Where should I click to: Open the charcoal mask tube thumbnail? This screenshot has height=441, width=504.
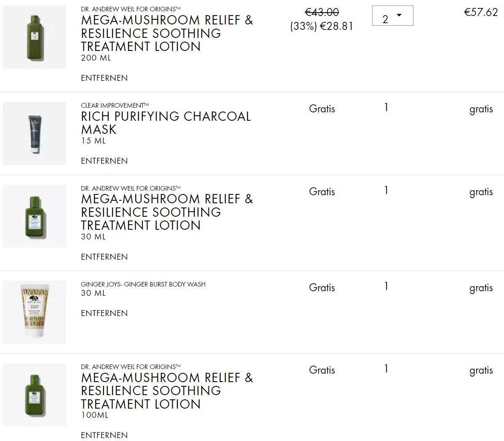pyautogui.click(x=35, y=133)
